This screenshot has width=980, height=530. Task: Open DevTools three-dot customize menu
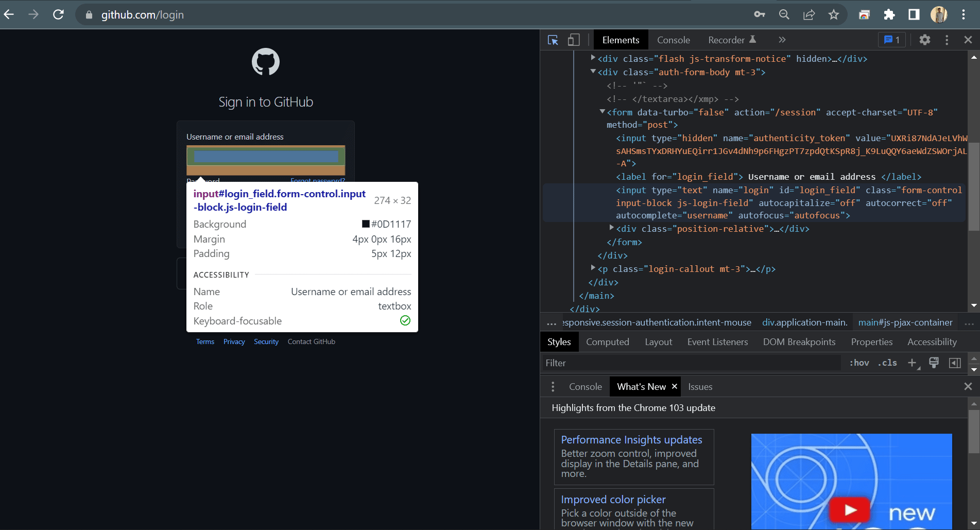[x=947, y=40]
